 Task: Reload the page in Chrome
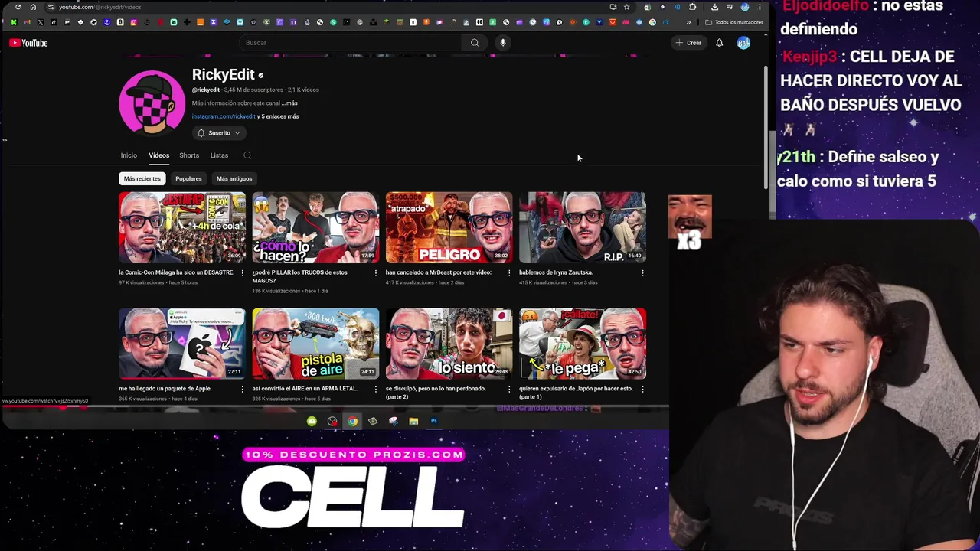(18, 7)
